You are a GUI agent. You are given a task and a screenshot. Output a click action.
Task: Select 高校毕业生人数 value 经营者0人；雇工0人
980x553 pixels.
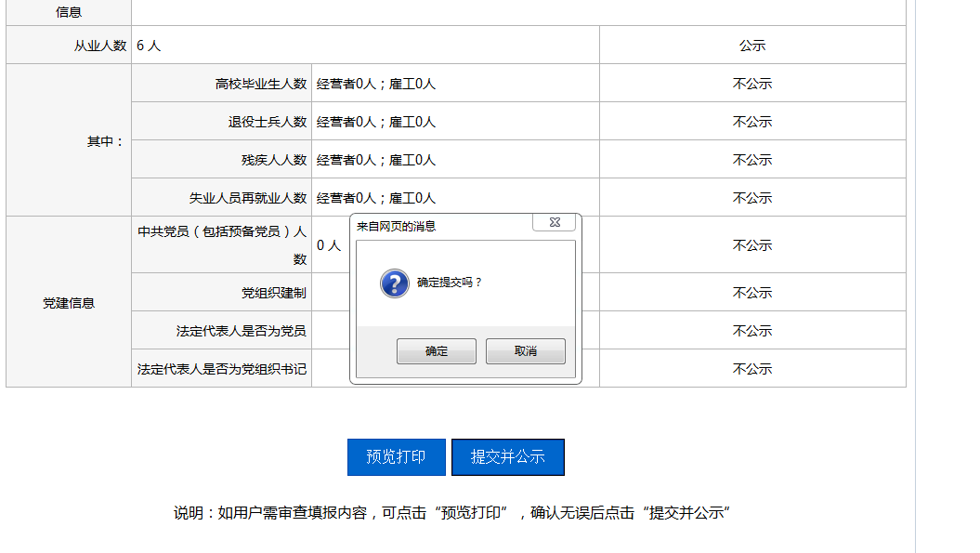pyautogui.click(x=376, y=84)
